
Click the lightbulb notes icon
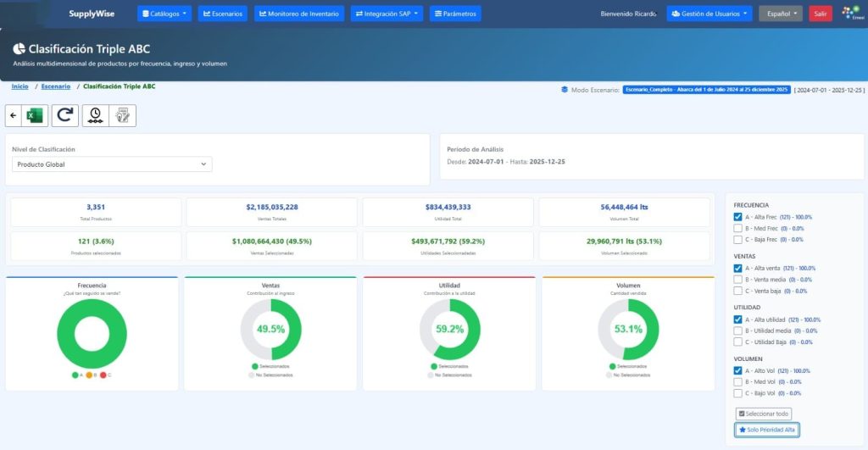tap(122, 115)
